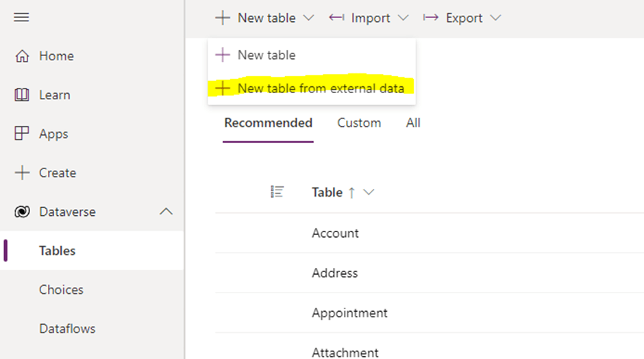
Task: Expand the Table column sort dropdown
Action: click(369, 193)
